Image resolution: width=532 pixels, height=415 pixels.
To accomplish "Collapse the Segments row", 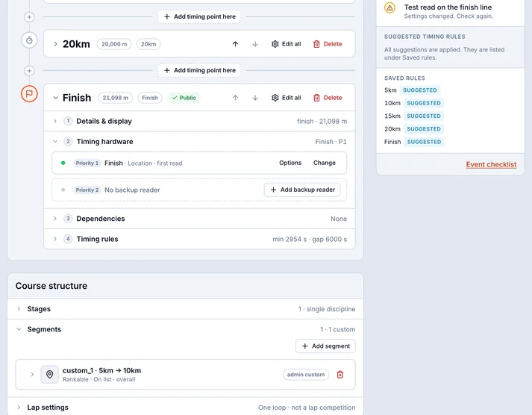I will (x=19, y=329).
